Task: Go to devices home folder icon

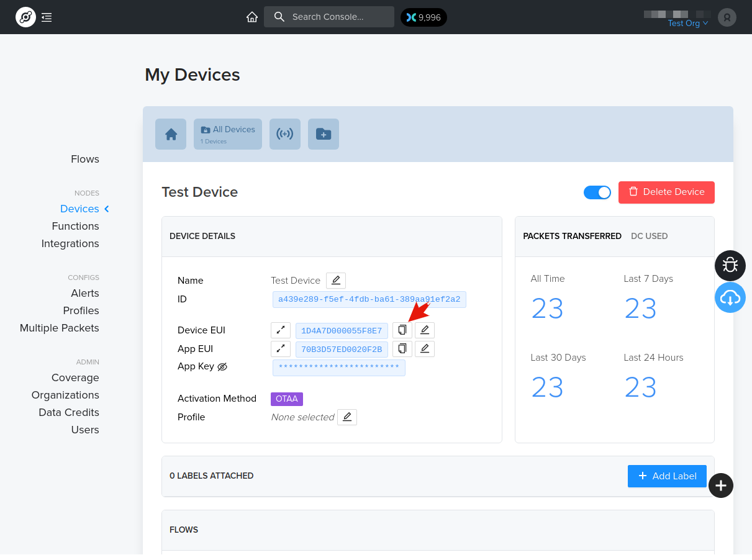Action: 171,134
